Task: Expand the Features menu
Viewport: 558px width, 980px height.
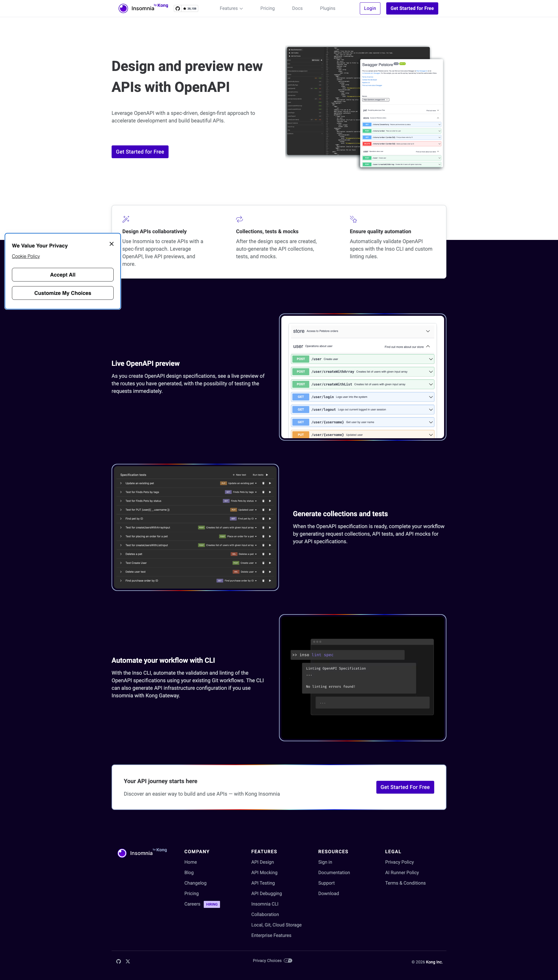Action: click(231, 8)
